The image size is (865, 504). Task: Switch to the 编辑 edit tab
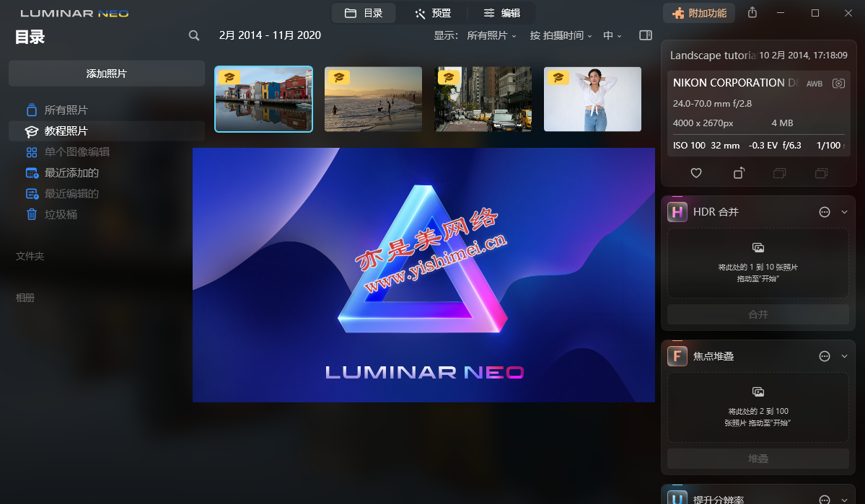pos(502,13)
